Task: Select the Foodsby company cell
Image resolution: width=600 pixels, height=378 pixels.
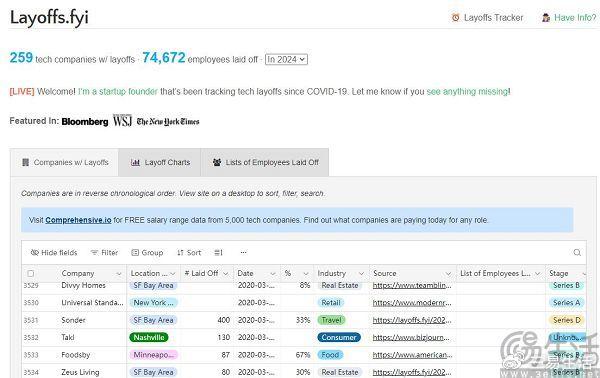Action: tap(76, 355)
